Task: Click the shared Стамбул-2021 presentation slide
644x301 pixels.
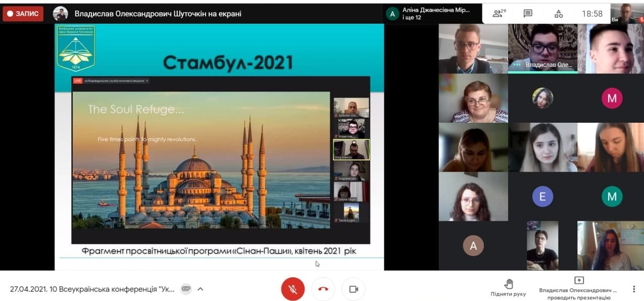Action: 219,146
